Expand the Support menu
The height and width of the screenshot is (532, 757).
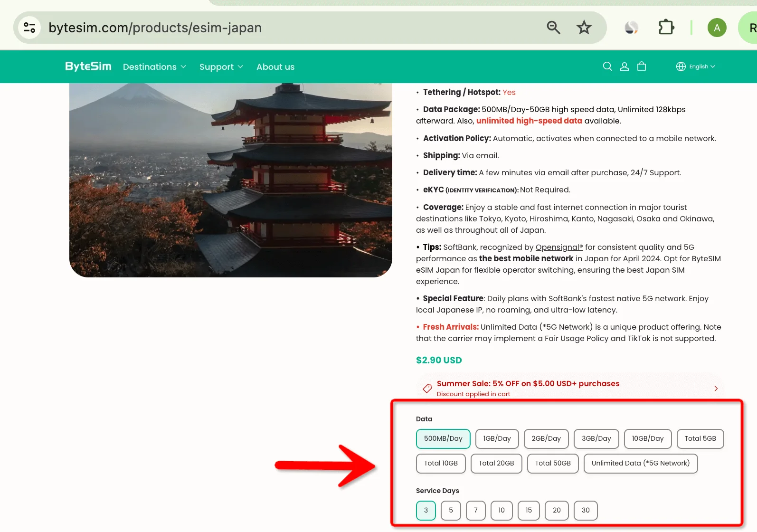pyautogui.click(x=221, y=67)
